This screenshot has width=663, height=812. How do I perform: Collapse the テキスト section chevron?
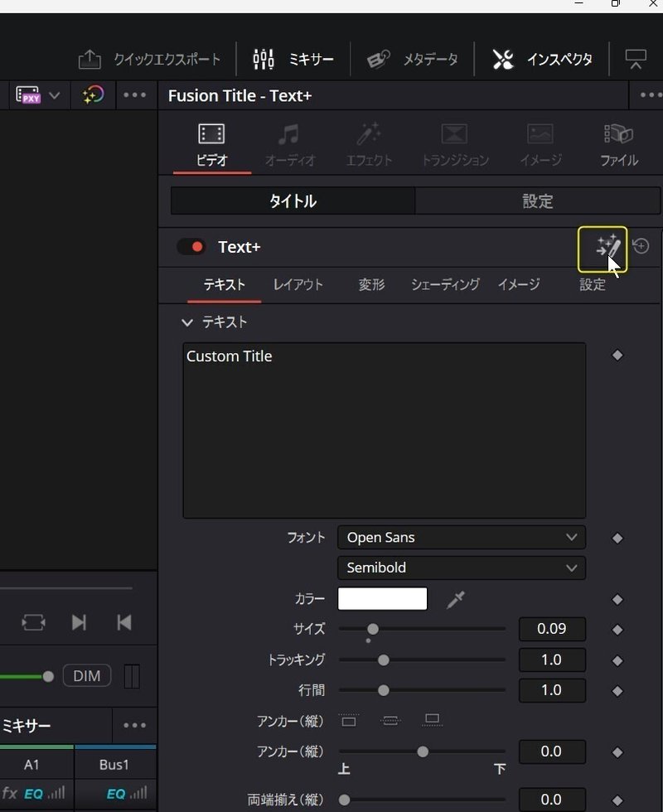coord(187,322)
